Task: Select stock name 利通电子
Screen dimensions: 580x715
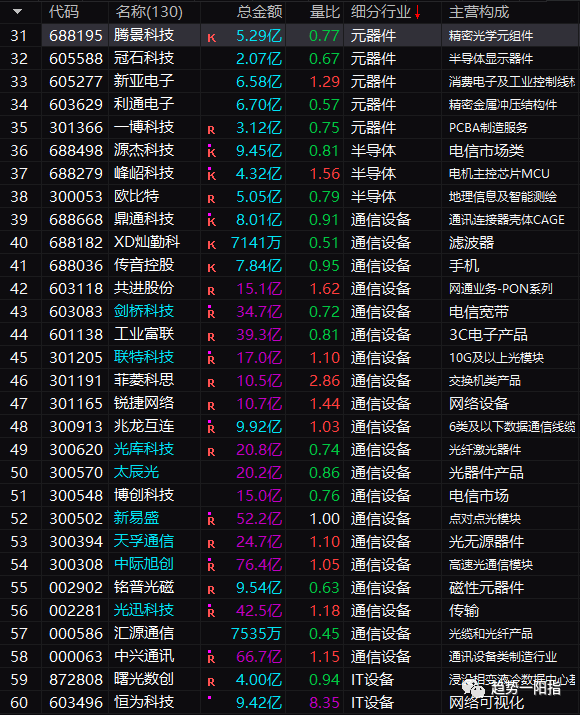Action: coord(144,104)
